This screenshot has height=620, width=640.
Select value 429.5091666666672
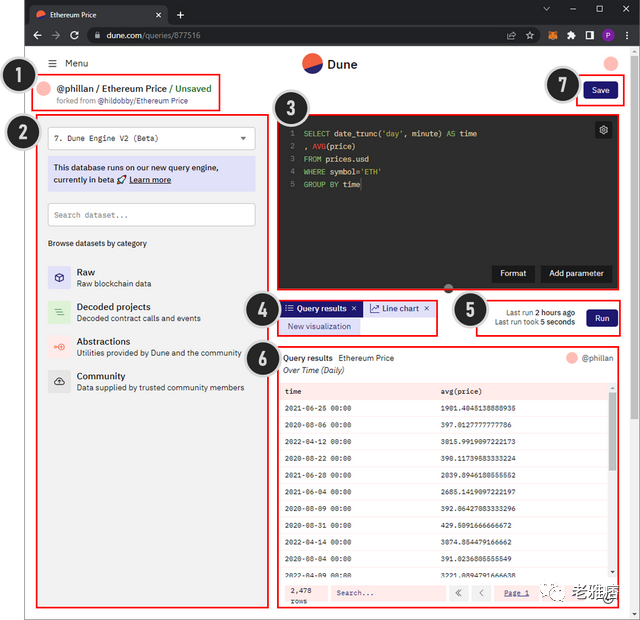click(476, 525)
